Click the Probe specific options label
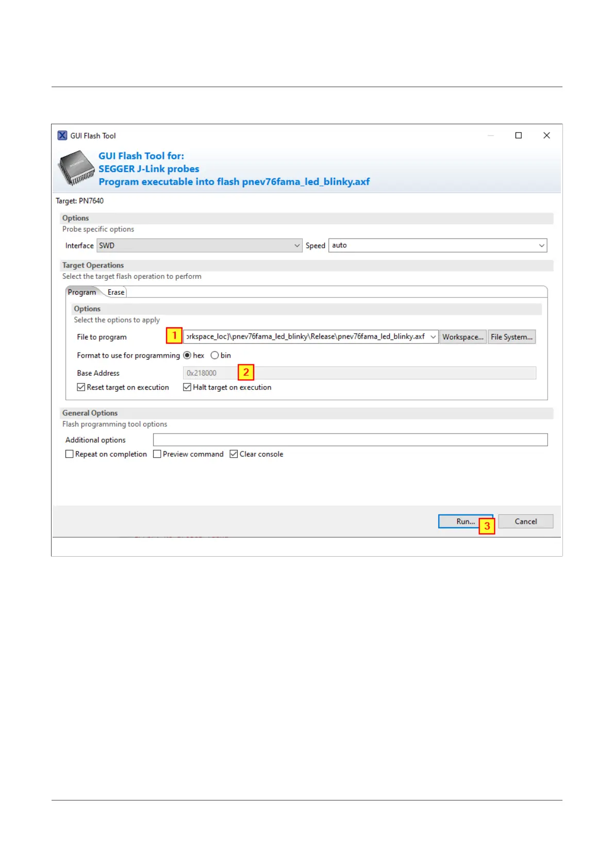This screenshot has width=614, height=868. [x=98, y=229]
